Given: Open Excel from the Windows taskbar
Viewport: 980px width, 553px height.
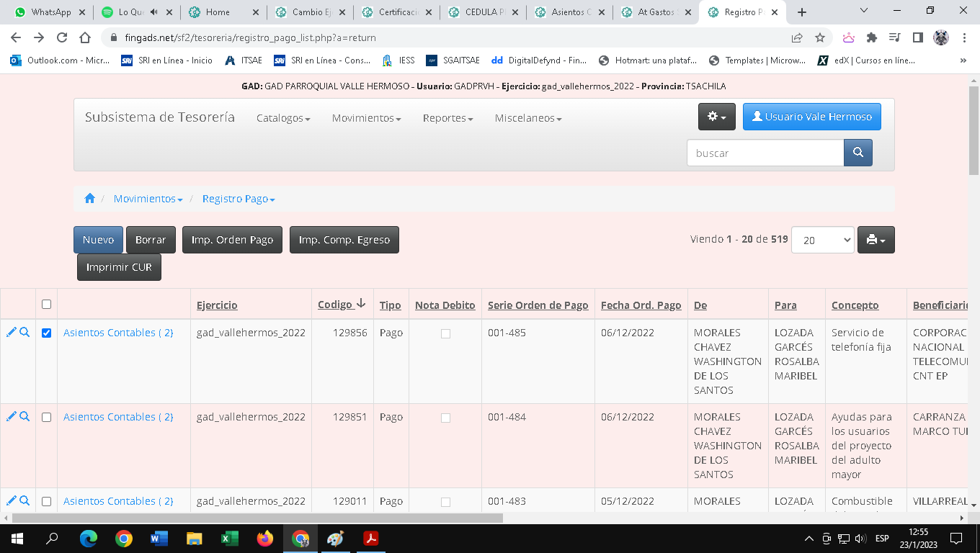Looking at the screenshot, I should (230, 539).
